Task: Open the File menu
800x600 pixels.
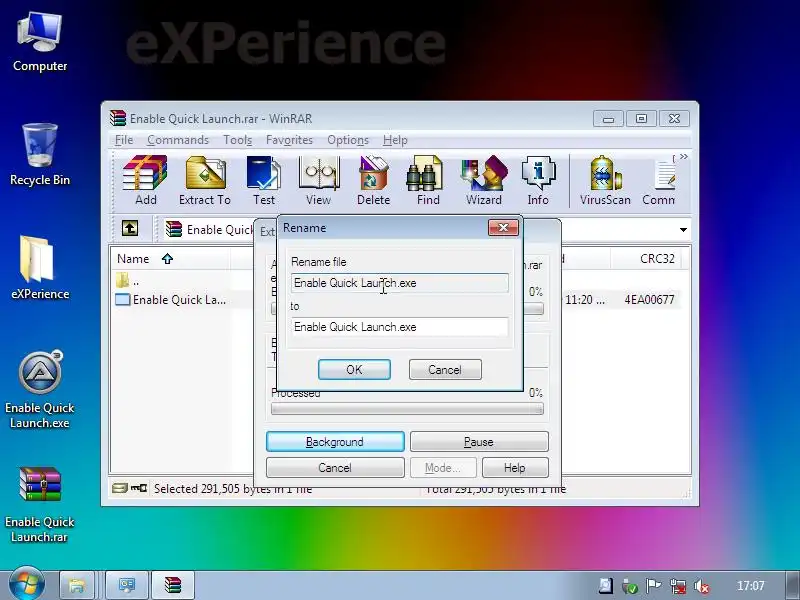Action: click(124, 140)
